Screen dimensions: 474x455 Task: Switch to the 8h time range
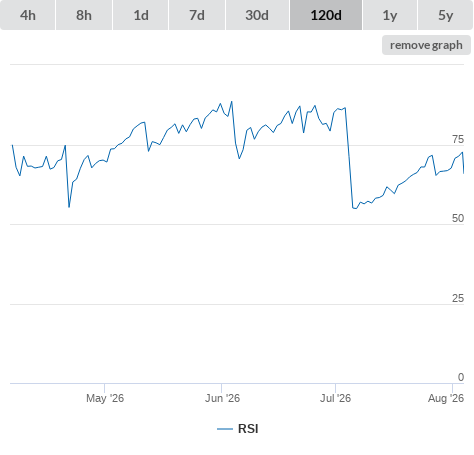(x=84, y=15)
